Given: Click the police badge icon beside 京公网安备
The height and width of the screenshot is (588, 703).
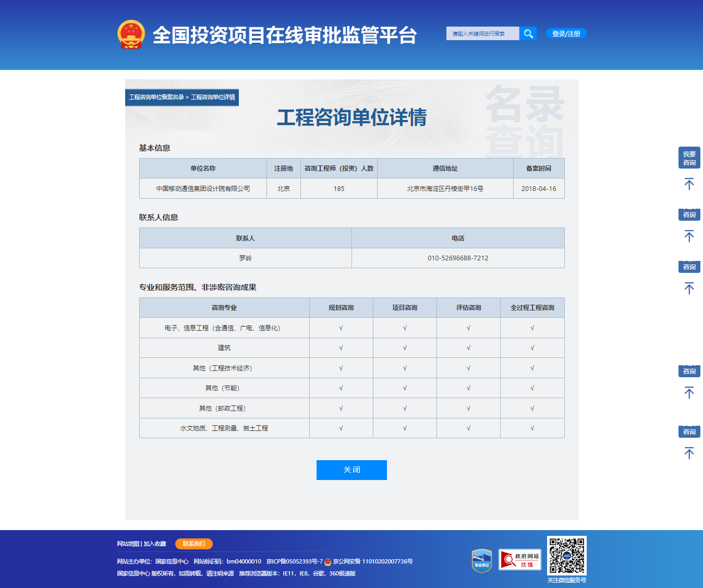Looking at the screenshot, I should [x=328, y=562].
